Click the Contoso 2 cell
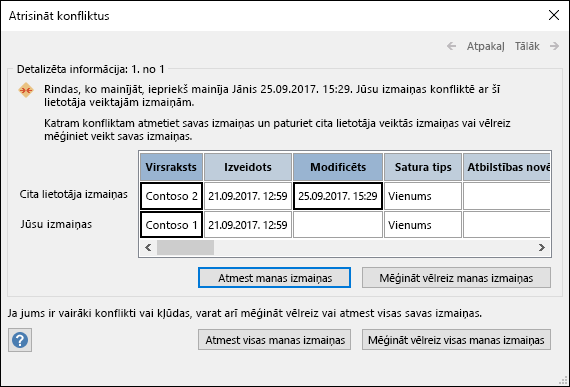The image size is (570, 387). coord(171,196)
